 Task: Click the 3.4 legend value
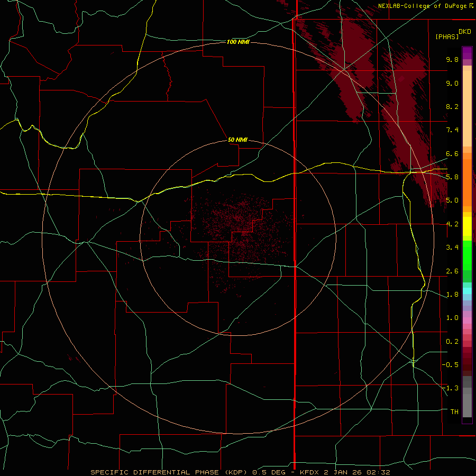point(452,248)
